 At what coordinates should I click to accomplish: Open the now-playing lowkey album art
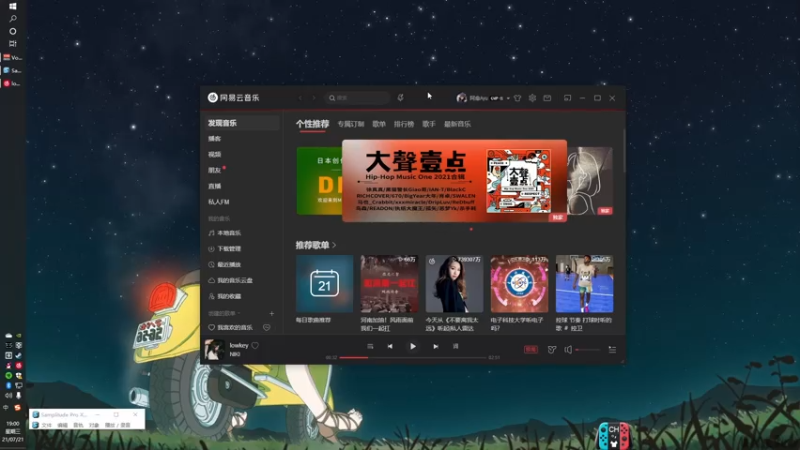214,349
